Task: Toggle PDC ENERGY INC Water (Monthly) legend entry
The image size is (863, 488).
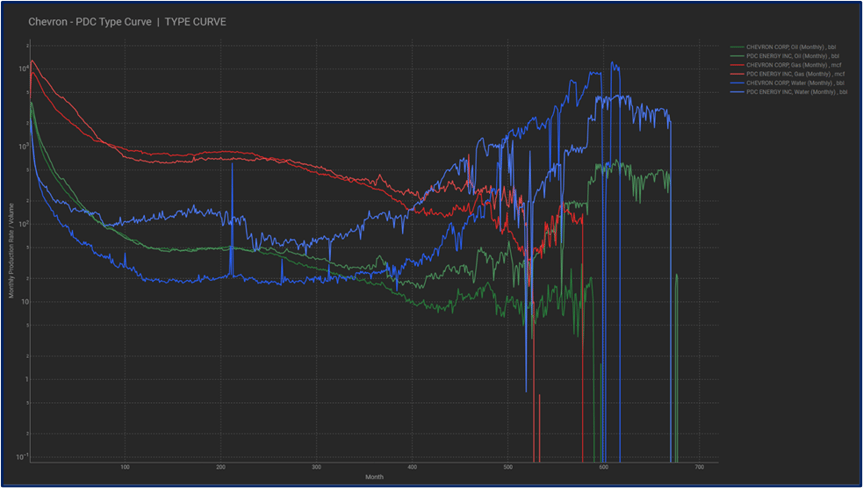Action: (x=789, y=92)
